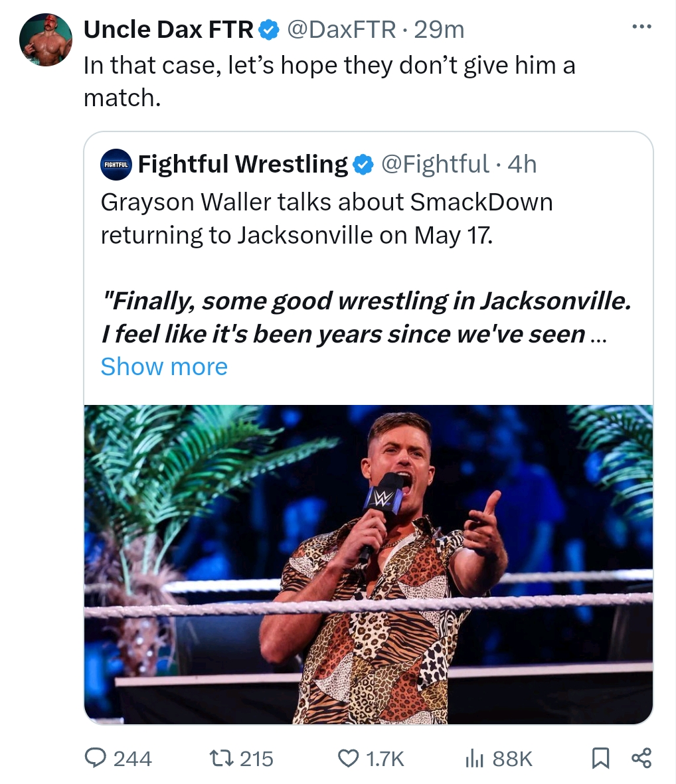View tweet analytics bar chart icon
Viewport: 676px width, 784px height.
click(x=474, y=757)
